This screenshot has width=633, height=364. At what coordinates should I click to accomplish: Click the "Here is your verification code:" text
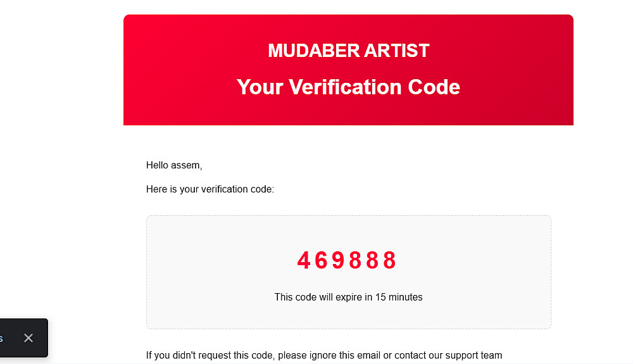210,189
